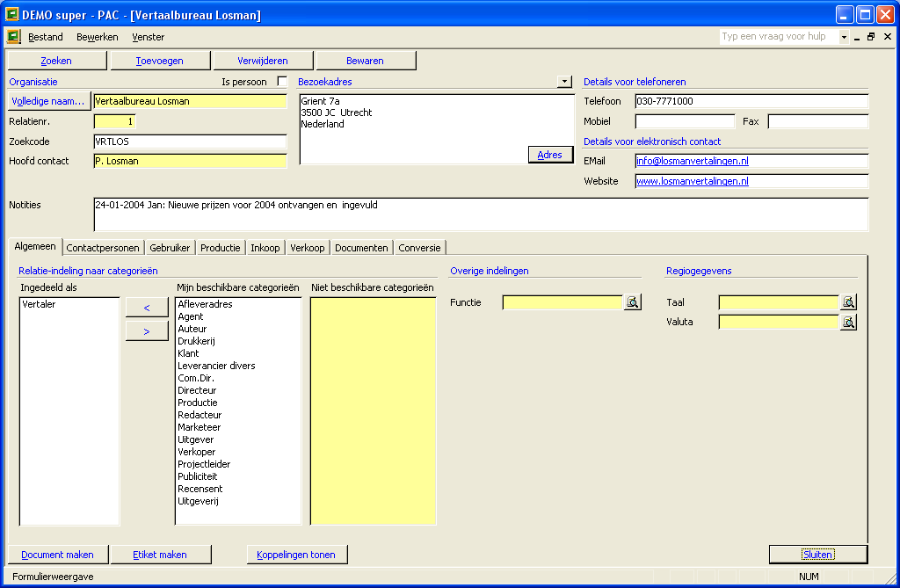Click the Telefoon field 030-7771000

pos(751,101)
